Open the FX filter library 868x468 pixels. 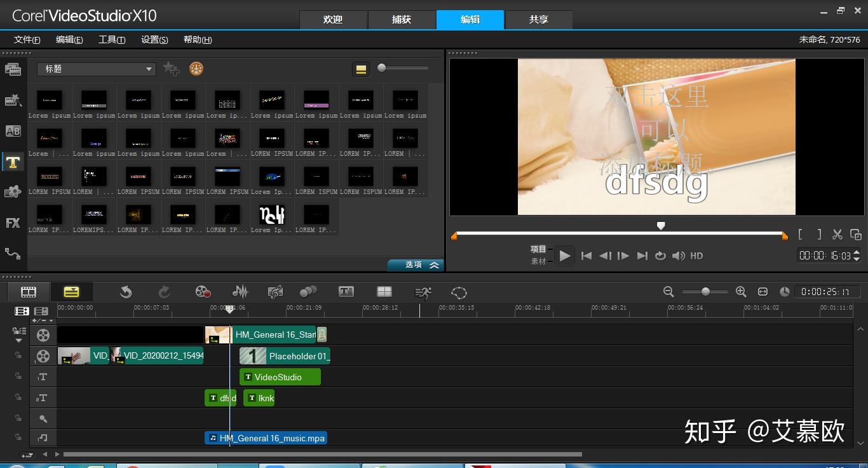click(13, 223)
